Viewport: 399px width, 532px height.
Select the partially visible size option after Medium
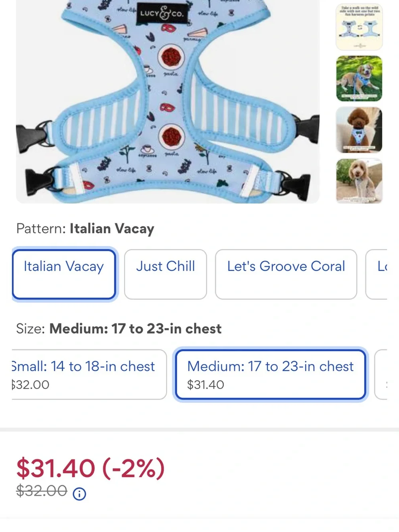(x=381, y=374)
